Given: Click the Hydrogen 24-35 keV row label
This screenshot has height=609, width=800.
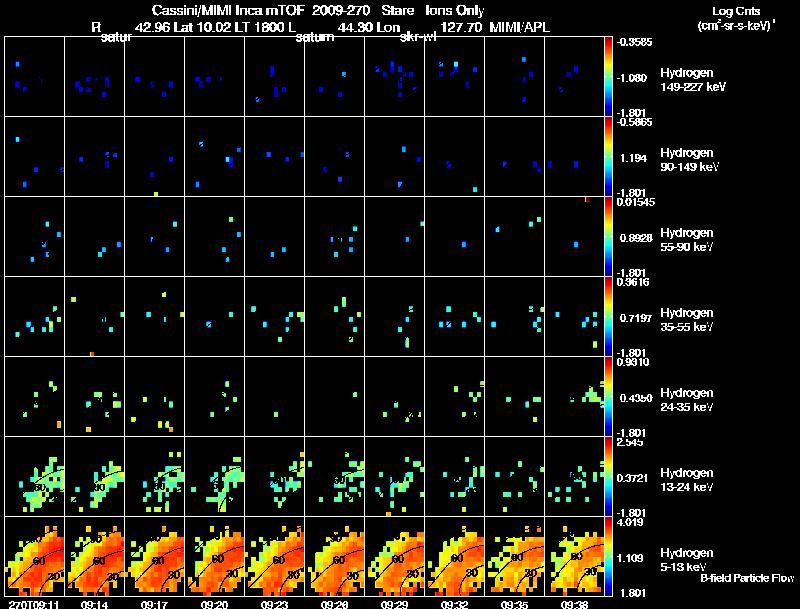Looking at the screenshot, I should pyautogui.click(x=687, y=400).
